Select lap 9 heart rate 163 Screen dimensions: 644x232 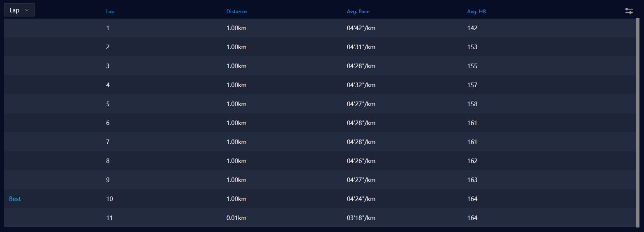pyautogui.click(x=472, y=180)
